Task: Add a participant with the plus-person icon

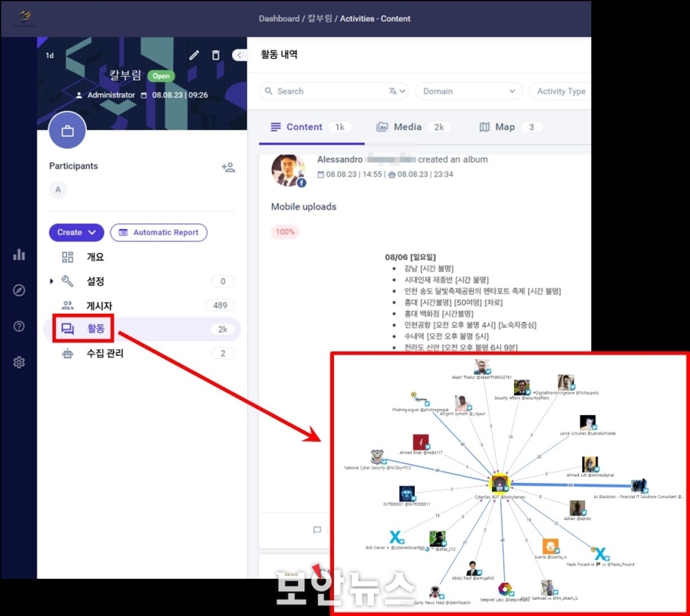Action: (x=228, y=167)
